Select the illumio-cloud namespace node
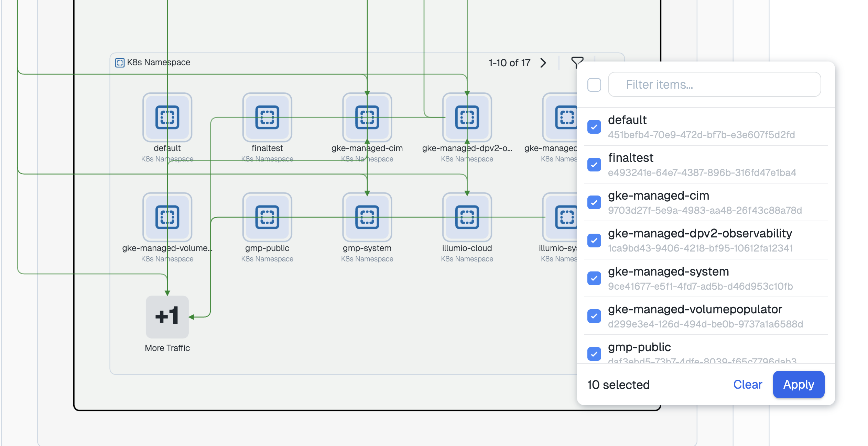868x446 pixels. coord(467,217)
